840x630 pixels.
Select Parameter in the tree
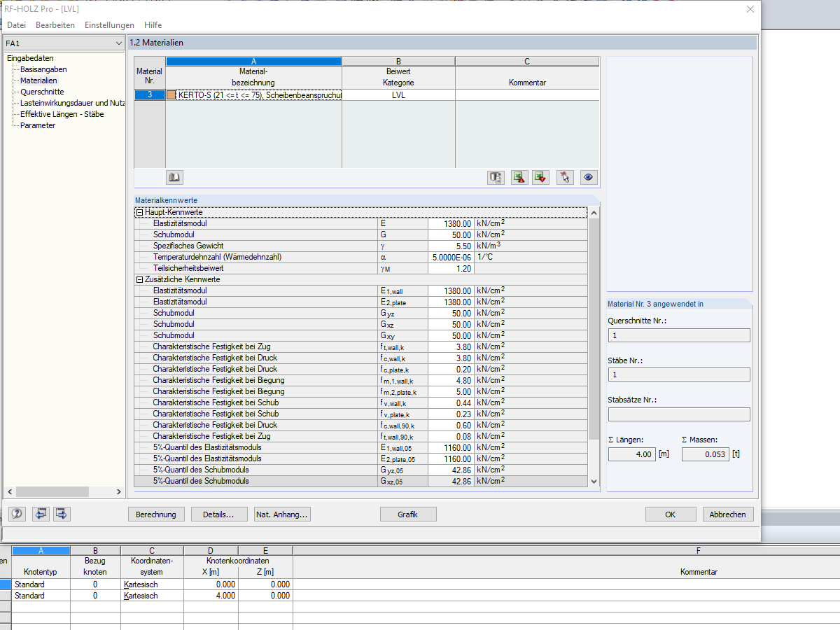[x=38, y=125]
